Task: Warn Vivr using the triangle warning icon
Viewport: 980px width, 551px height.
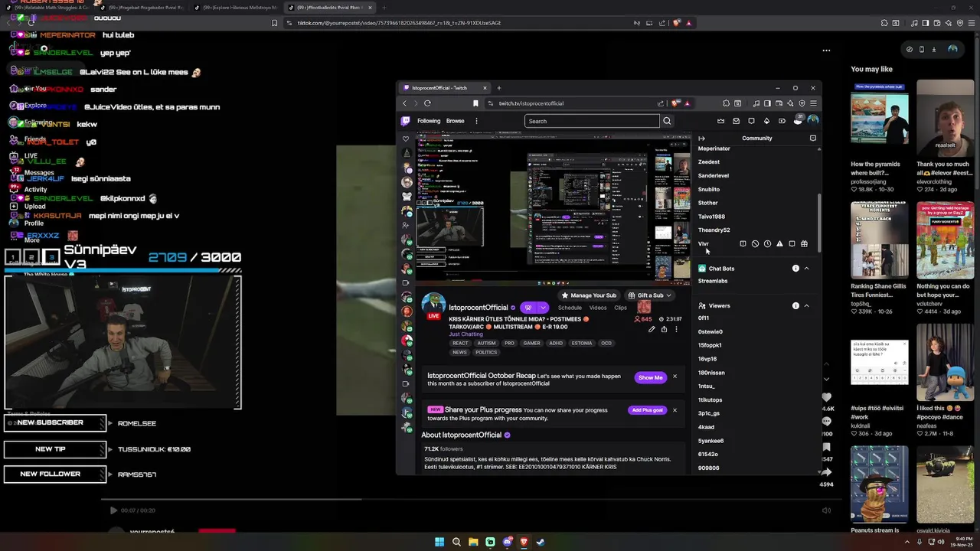Action: (779, 244)
